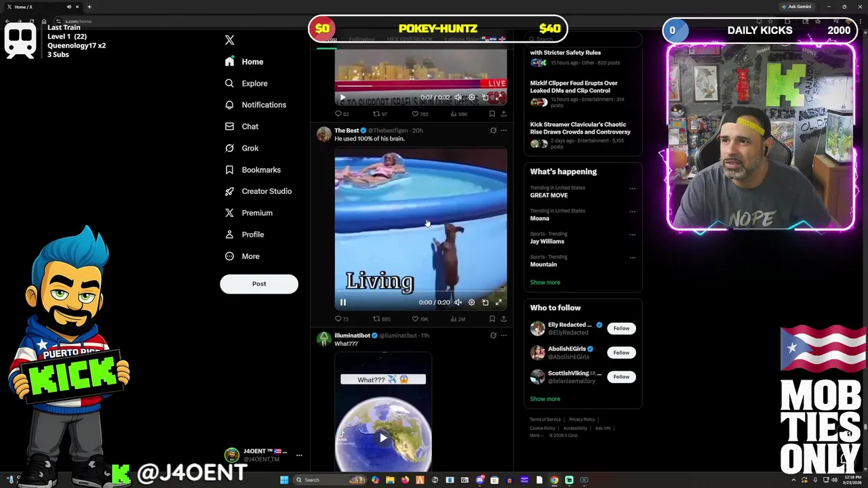Expand the More menu in the sidebar
Screen dimensions: 868x488
tap(242, 256)
